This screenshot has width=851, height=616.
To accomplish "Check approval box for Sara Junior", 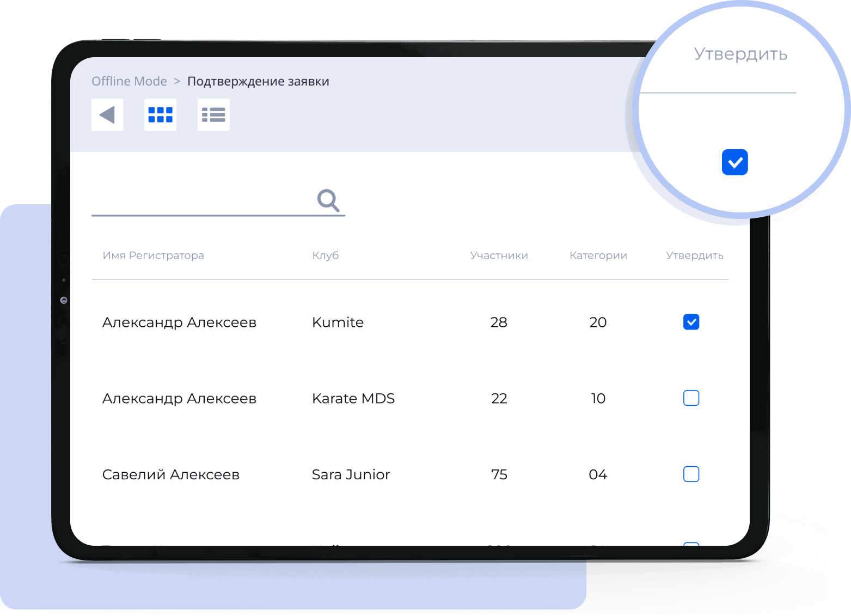I will click(691, 474).
